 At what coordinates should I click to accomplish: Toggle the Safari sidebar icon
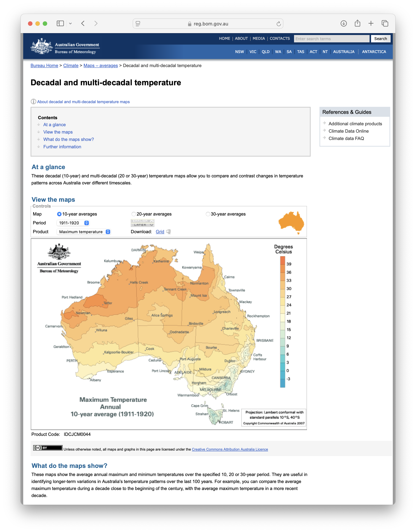tap(60, 24)
